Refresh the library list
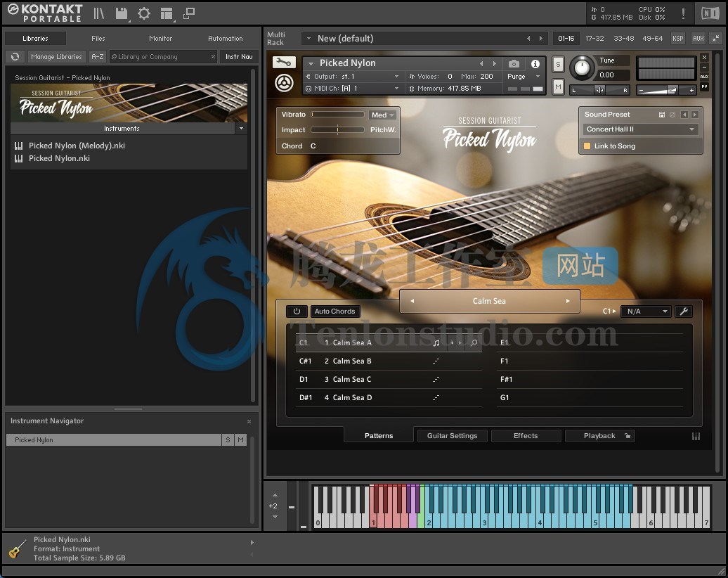The width and height of the screenshot is (728, 578). click(15, 57)
